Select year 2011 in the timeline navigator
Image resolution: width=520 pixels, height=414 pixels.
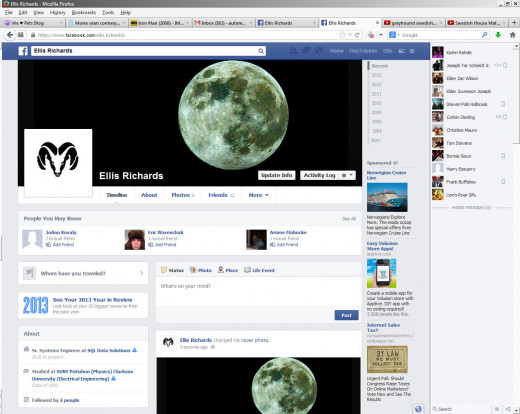pyautogui.click(x=377, y=94)
